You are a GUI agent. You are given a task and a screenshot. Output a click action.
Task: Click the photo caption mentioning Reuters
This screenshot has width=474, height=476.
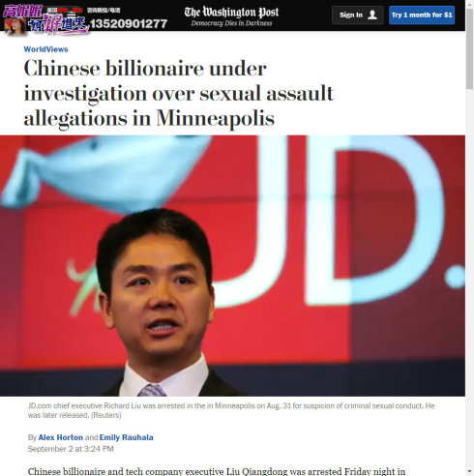pyautogui.click(x=231, y=410)
